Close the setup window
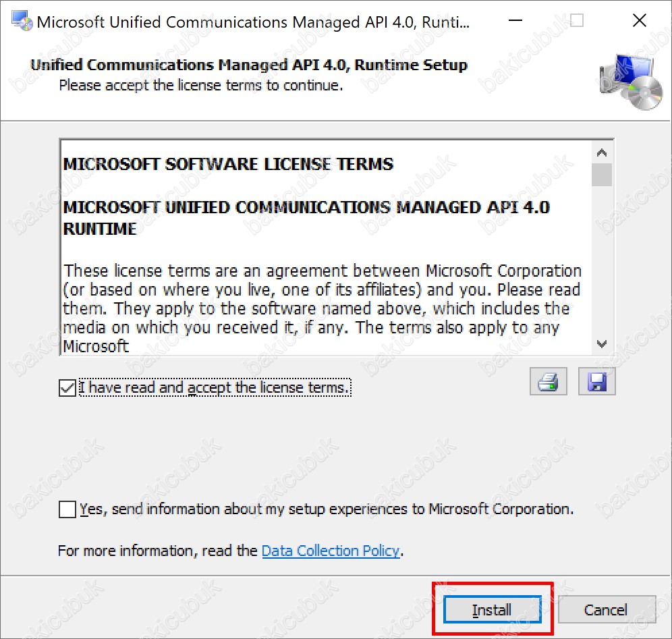 (x=640, y=20)
